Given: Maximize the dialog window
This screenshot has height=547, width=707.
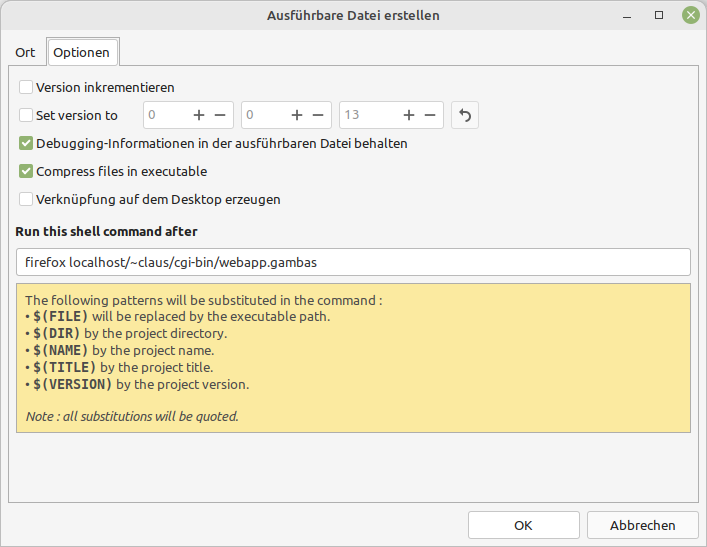Looking at the screenshot, I should pyautogui.click(x=659, y=15).
